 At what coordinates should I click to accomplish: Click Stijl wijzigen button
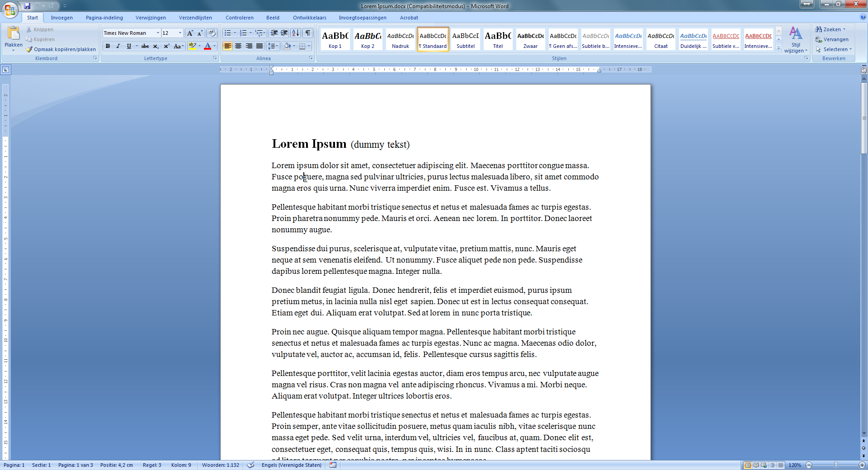point(796,40)
